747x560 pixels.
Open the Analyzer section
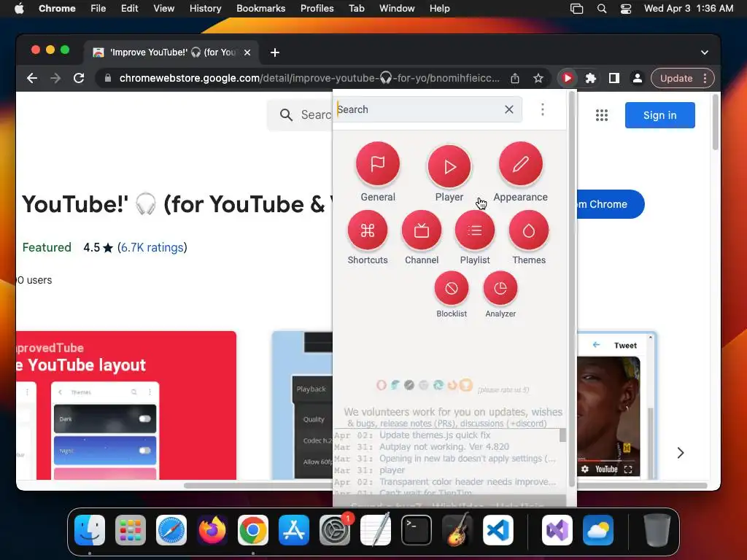click(x=500, y=288)
